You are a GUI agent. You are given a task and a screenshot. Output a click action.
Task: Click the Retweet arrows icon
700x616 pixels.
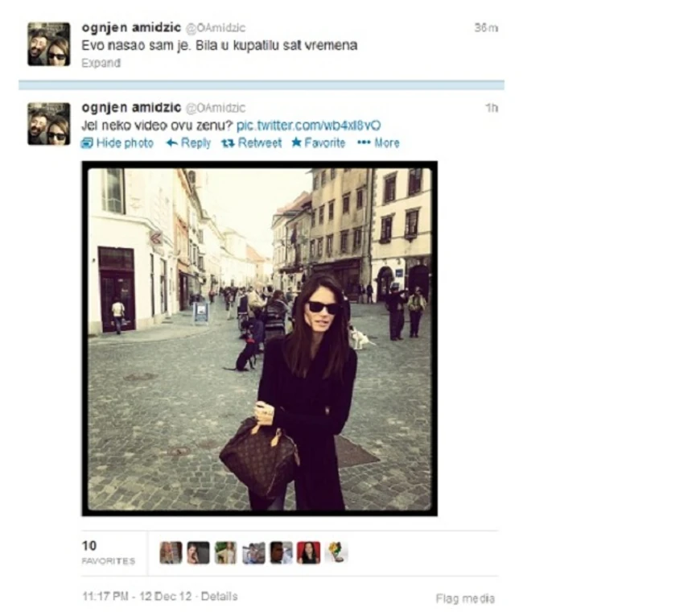click(229, 143)
